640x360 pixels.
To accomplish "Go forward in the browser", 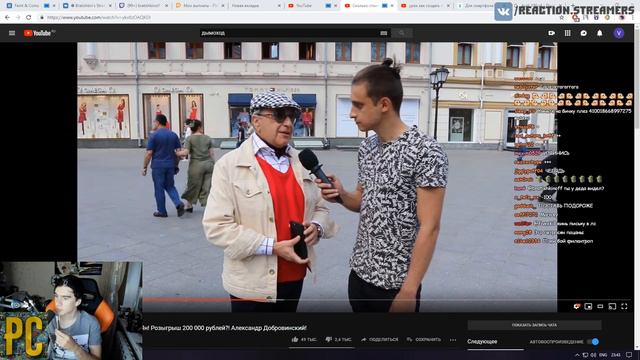I will click(x=18, y=18).
